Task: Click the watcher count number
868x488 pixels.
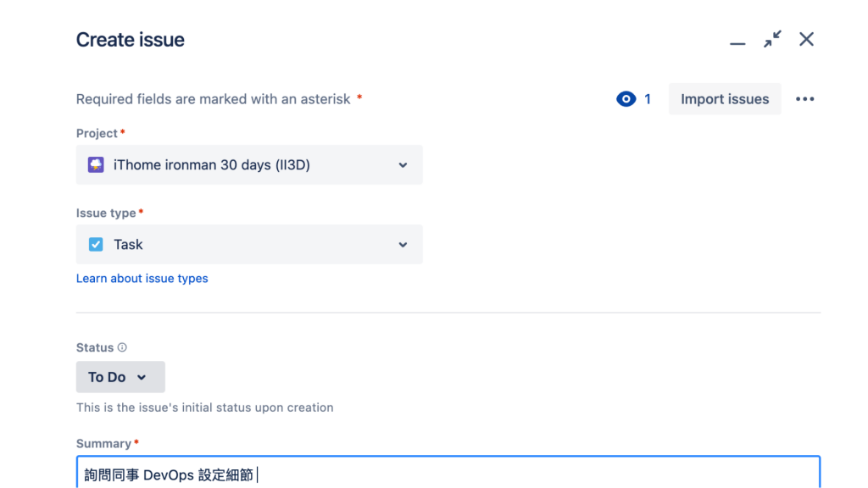Action: (x=648, y=99)
